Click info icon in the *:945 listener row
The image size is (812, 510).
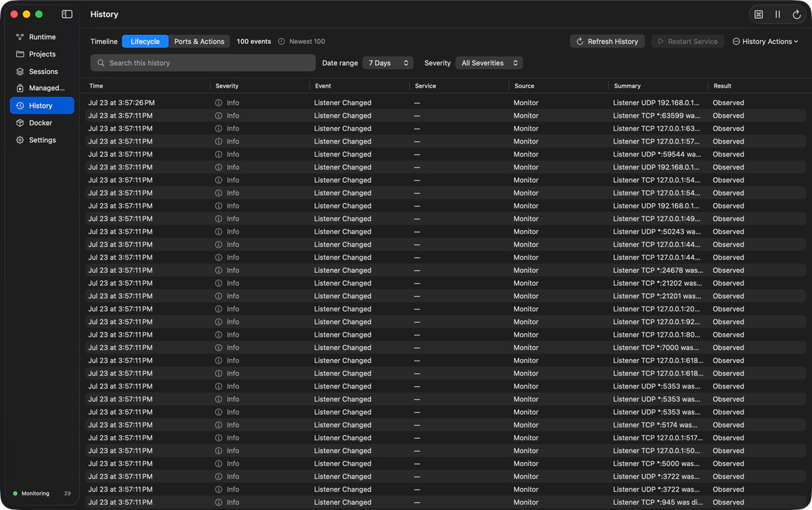tap(218, 502)
